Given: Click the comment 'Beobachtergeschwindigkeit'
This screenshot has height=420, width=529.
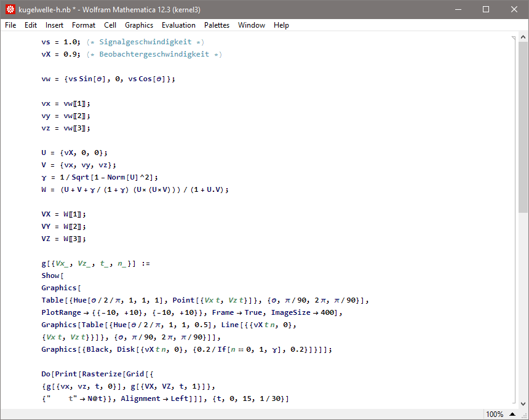Looking at the screenshot, I should click(154, 54).
